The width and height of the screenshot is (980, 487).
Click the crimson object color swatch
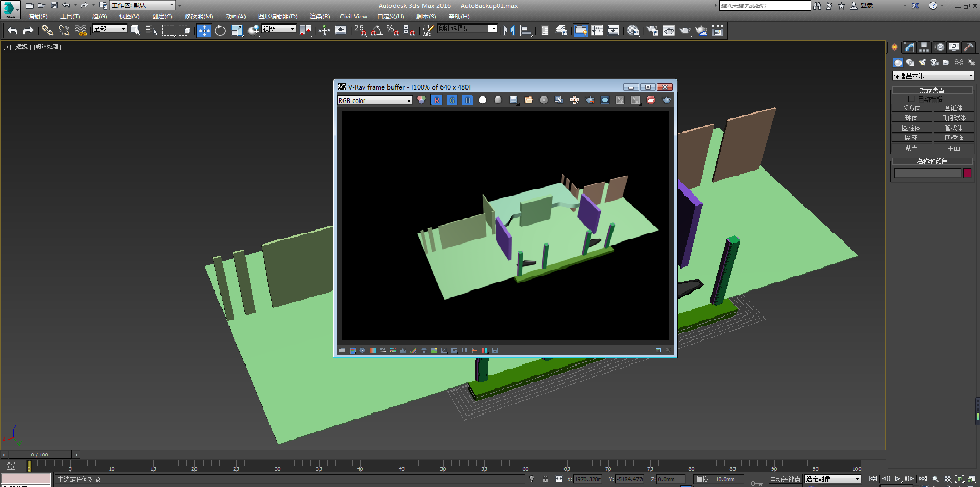tap(967, 173)
